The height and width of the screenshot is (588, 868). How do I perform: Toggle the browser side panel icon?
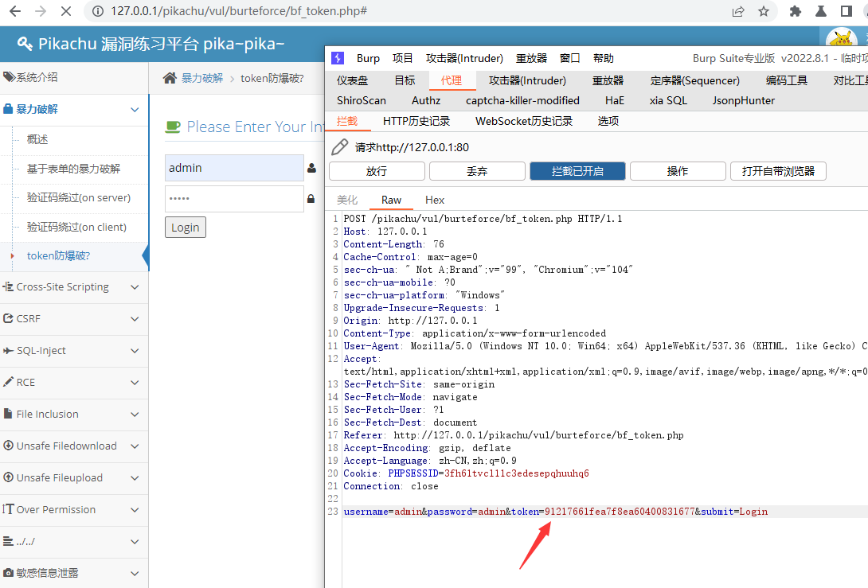[846, 11]
